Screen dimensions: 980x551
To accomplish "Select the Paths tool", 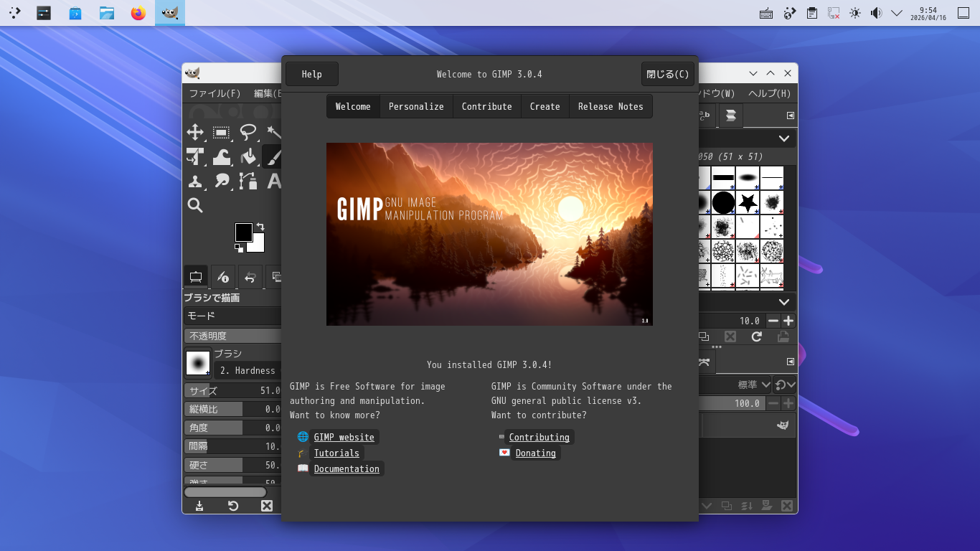I will [x=248, y=182].
